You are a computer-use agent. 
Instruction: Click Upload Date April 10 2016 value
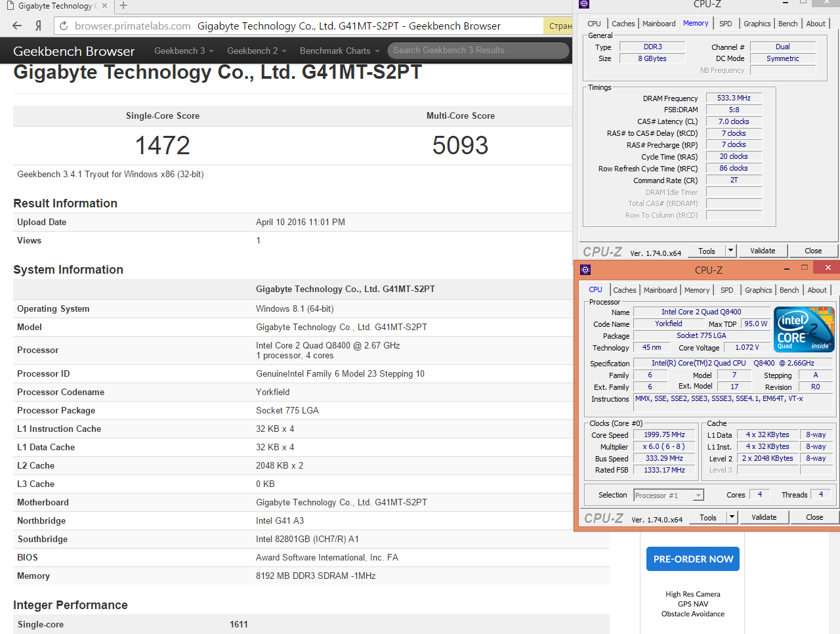(300, 222)
